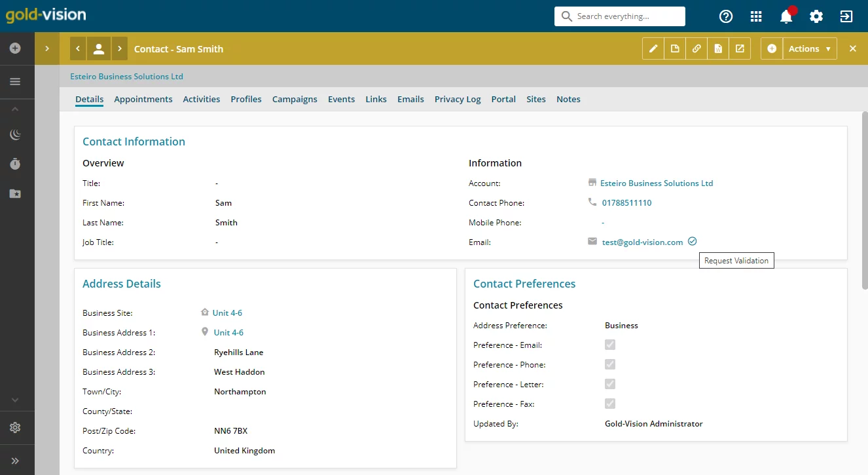Open the sidebar hamburger menu
868x475 pixels.
(x=15, y=82)
